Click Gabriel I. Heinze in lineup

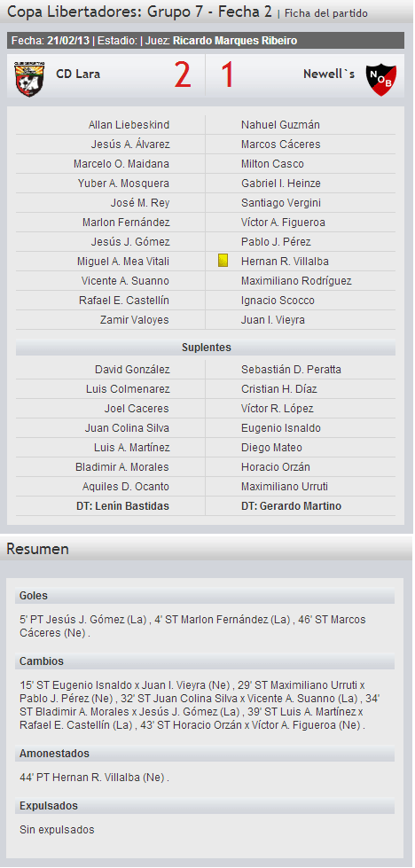tap(281, 184)
